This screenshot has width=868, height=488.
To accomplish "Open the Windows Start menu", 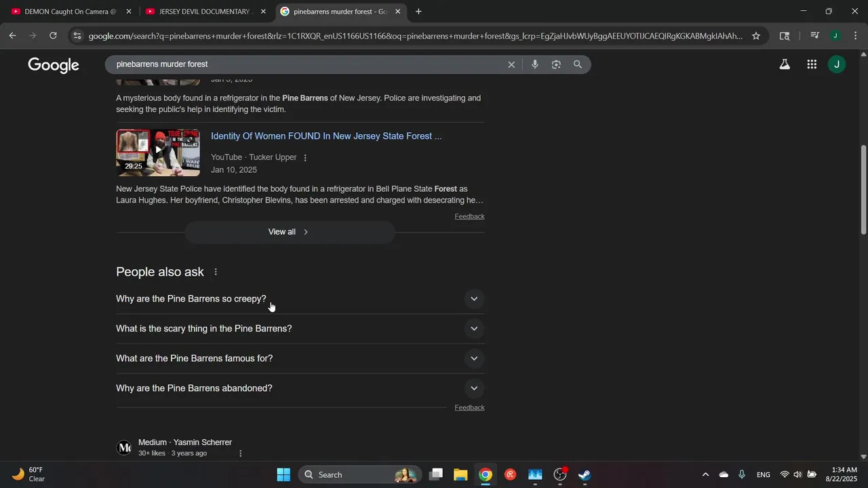I will point(283,474).
